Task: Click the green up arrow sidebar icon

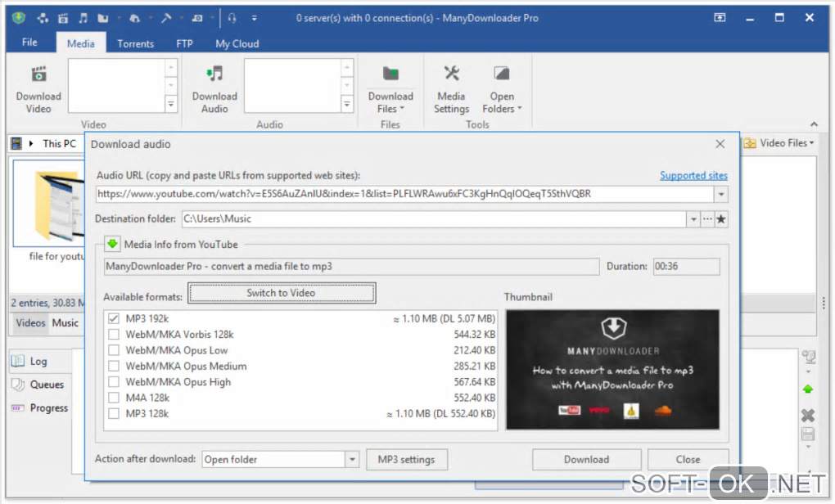Action: pyautogui.click(x=808, y=389)
